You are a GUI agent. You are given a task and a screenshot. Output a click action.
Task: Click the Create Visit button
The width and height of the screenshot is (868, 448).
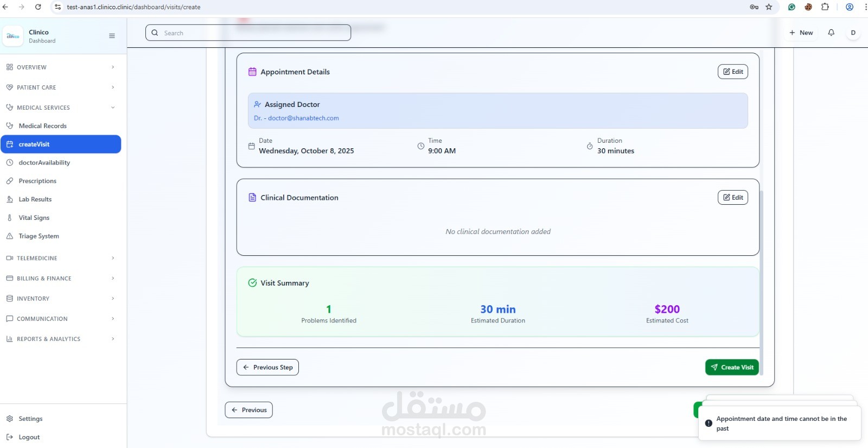[732, 367]
